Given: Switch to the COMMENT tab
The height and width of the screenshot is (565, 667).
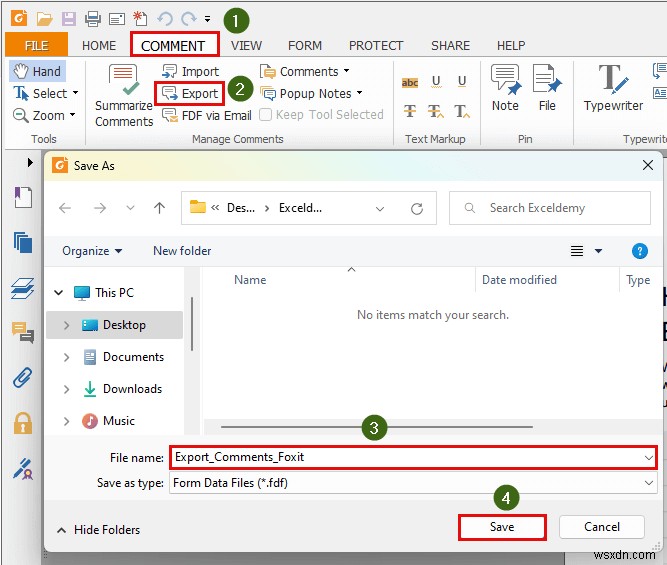Looking at the screenshot, I should click(x=173, y=46).
